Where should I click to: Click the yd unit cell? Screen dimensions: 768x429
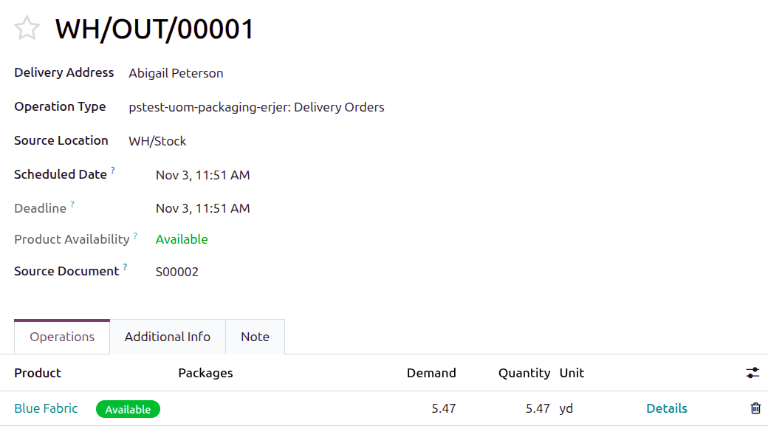[x=567, y=408]
